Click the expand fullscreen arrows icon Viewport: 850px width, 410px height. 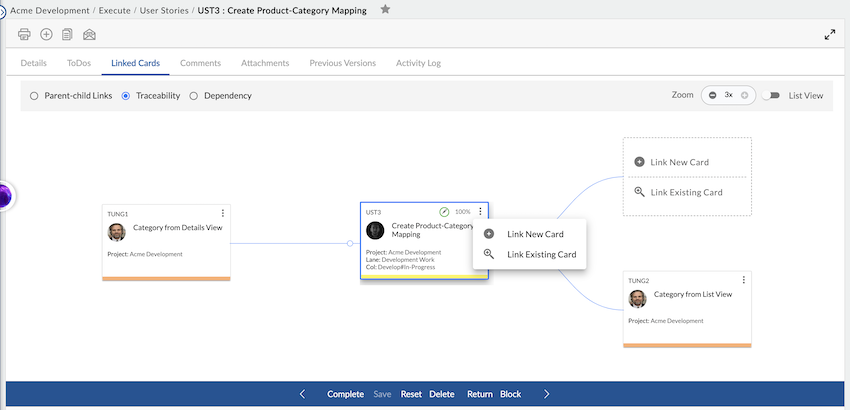(829, 34)
